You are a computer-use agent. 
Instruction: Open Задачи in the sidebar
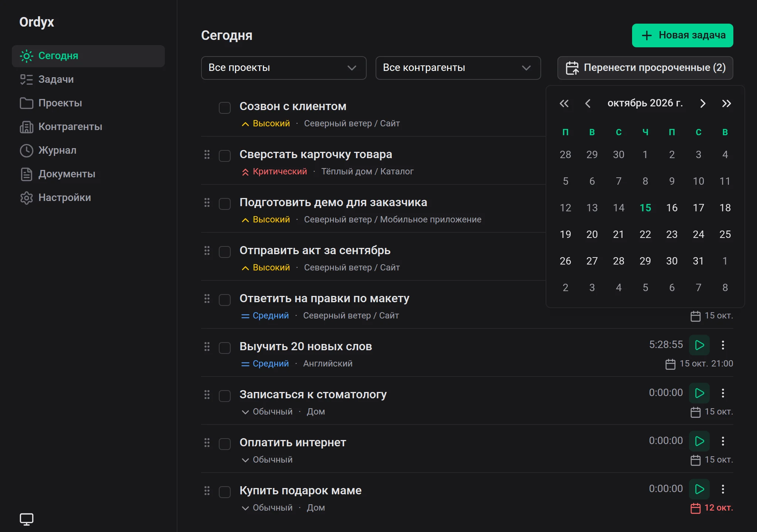click(88, 79)
